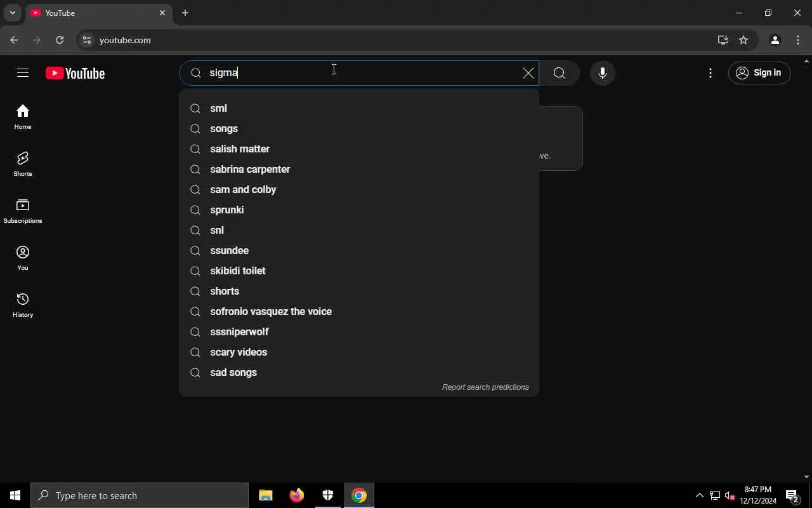Open Subscriptions in the sidebar
This screenshot has height=508, width=812.
click(23, 211)
